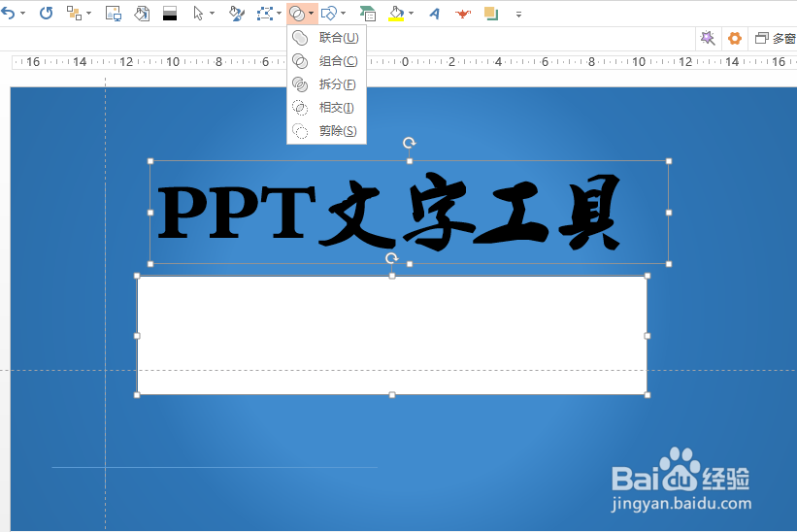Open the Change Shape dropdown arrow
The width and height of the screenshot is (797, 532).
tap(344, 14)
